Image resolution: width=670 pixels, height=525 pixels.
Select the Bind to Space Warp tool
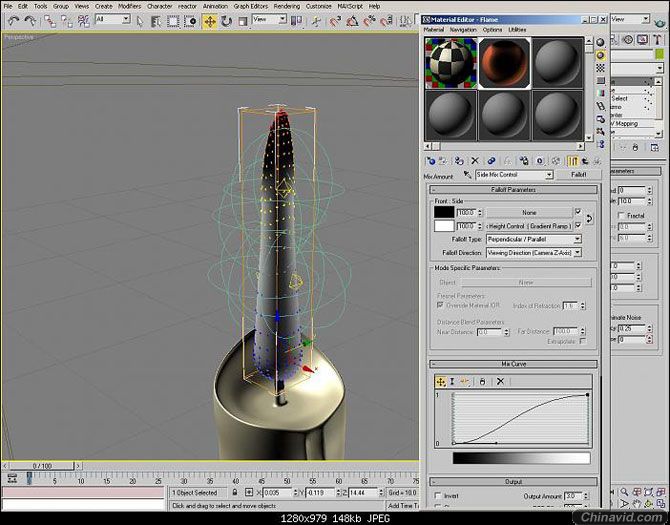(83, 21)
